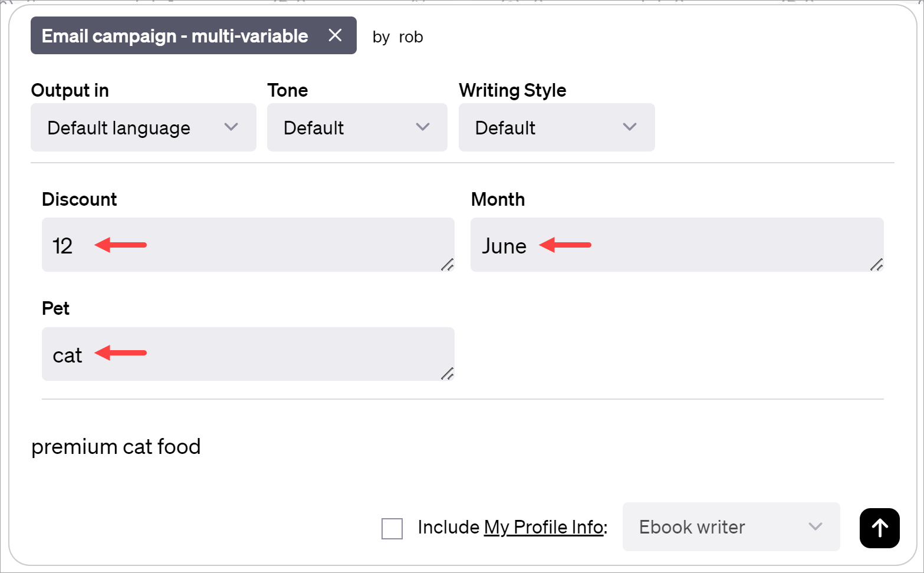Click the chevron on the Default language selector
The height and width of the screenshot is (573, 924).
click(x=231, y=127)
